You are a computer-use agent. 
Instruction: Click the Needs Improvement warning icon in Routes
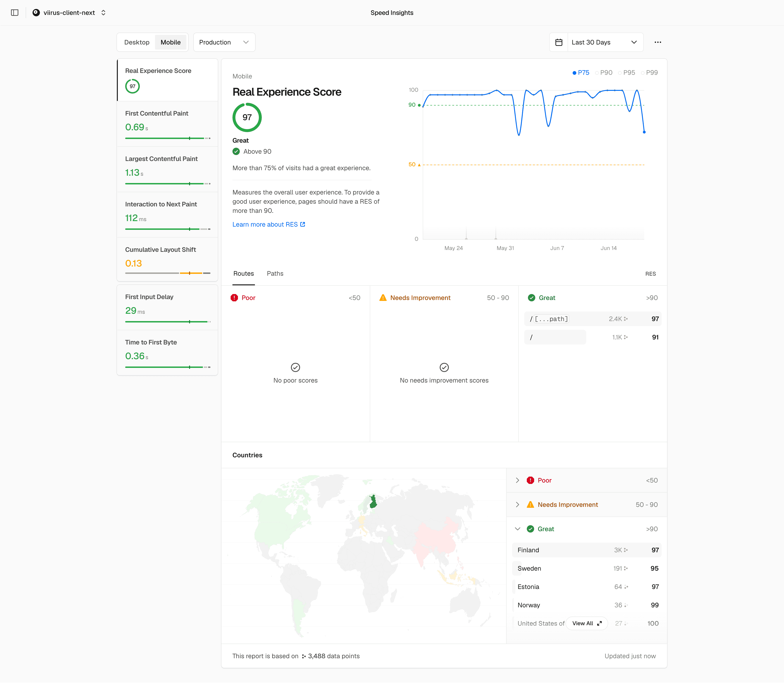pos(383,298)
